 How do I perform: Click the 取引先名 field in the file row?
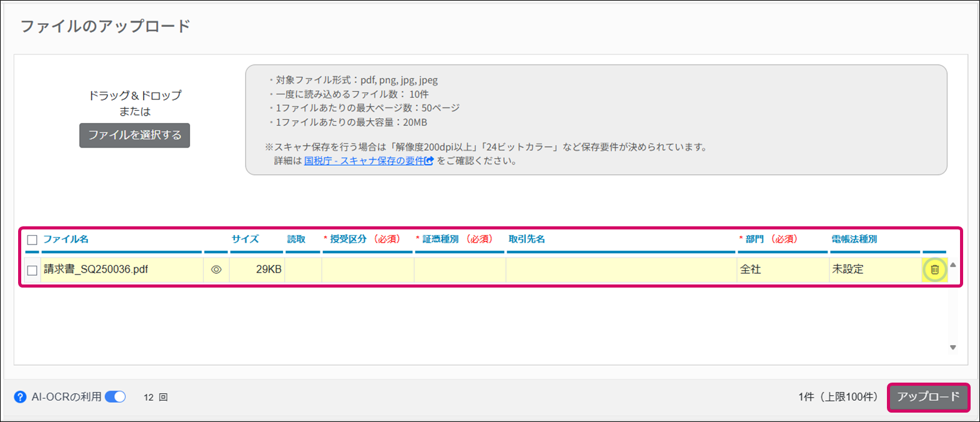[x=620, y=269]
